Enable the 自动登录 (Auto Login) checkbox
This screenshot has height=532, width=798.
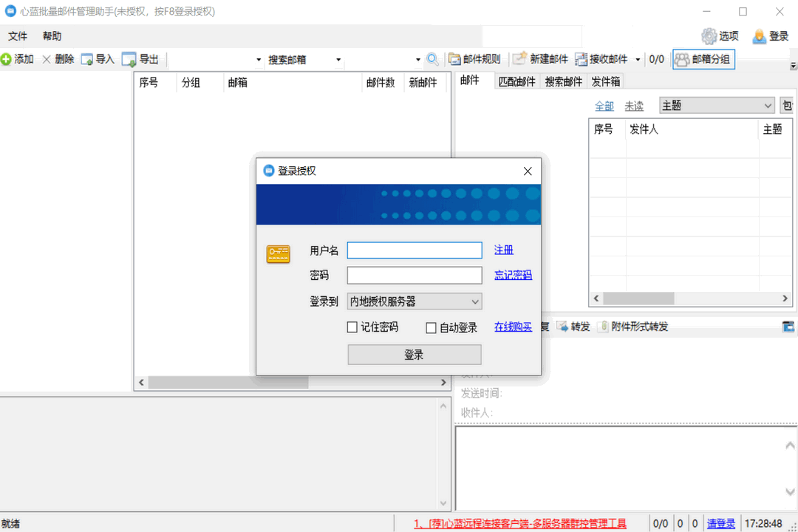(x=432, y=327)
